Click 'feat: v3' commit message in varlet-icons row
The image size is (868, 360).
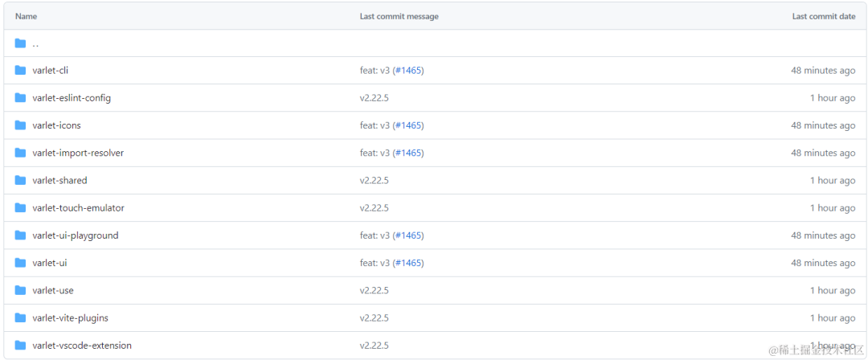pos(375,125)
